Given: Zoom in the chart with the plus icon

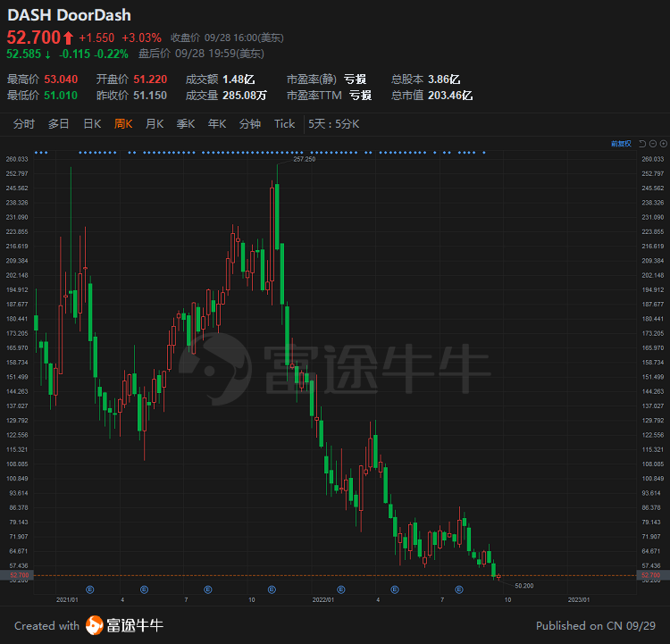Looking at the screenshot, I should tap(663, 144).
